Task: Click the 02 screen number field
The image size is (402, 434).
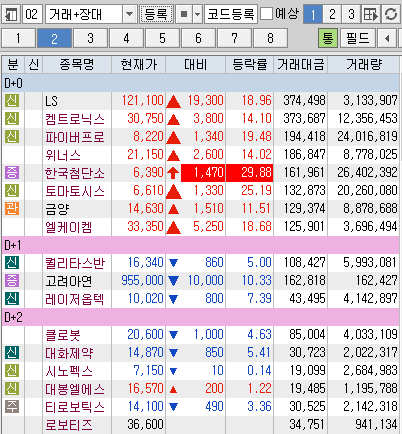Action: tap(32, 14)
